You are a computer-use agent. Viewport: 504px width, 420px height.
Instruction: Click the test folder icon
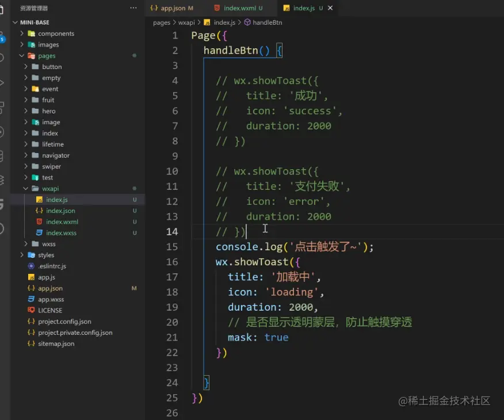coord(35,177)
